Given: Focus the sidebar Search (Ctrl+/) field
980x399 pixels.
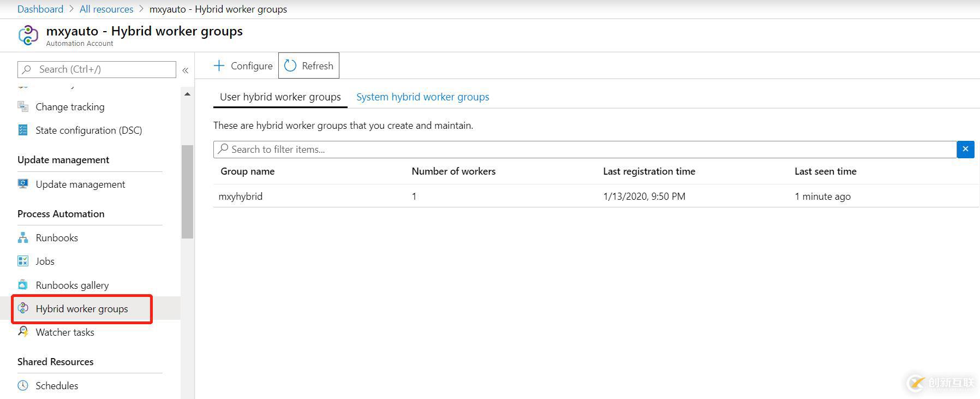Looking at the screenshot, I should click(x=97, y=69).
